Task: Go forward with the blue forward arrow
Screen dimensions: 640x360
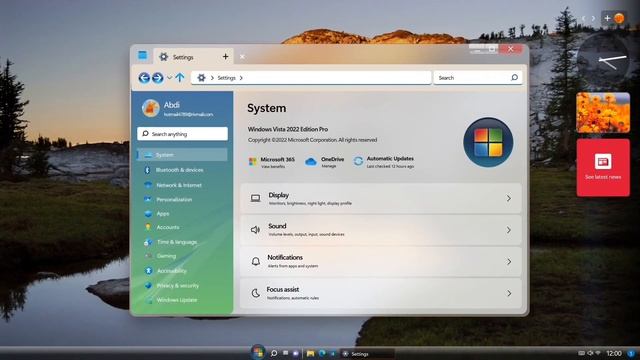Action: pos(158,78)
